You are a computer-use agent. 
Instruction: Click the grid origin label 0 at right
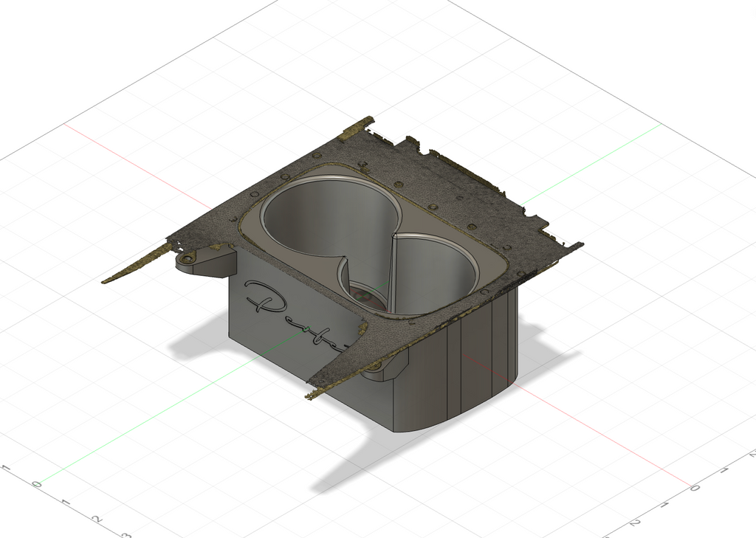click(x=695, y=489)
